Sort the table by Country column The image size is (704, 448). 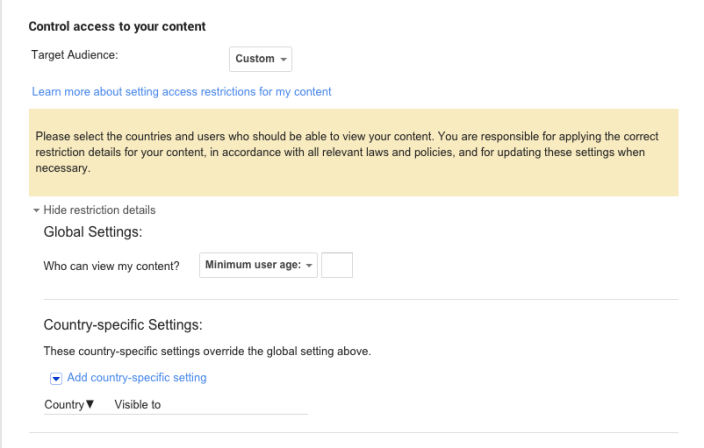pyautogui.click(x=64, y=405)
